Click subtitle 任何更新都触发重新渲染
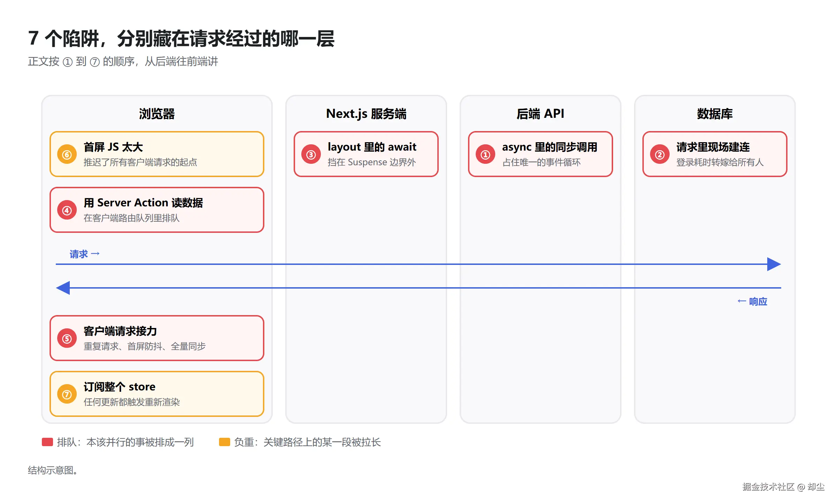 (131, 402)
